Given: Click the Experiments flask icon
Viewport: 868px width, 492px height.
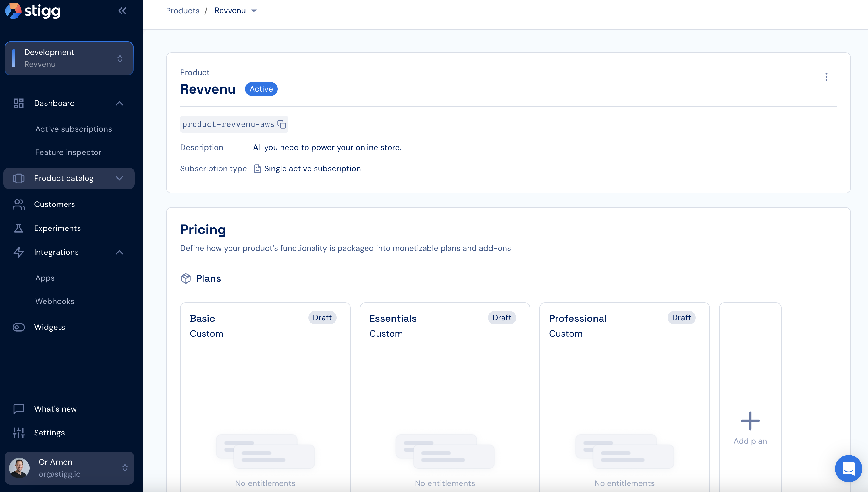Looking at the screenshot, I should tap(18, 228).
